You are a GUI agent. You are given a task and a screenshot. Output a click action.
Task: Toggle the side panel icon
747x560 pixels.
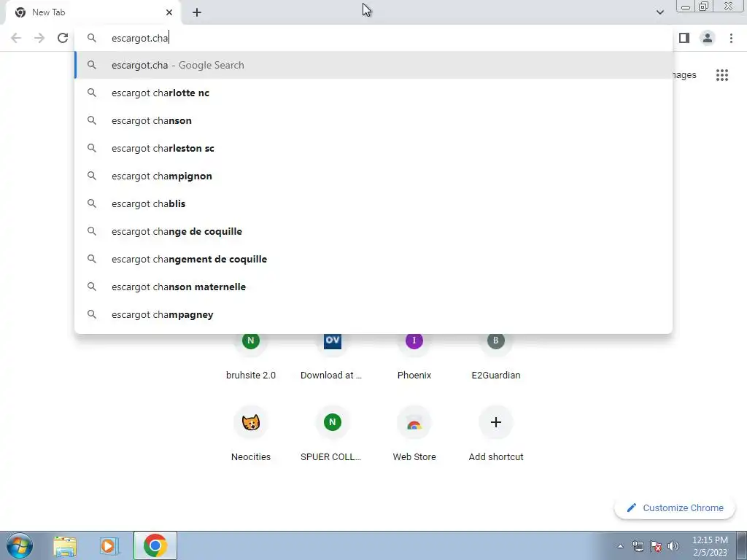[x=684, y=38]
